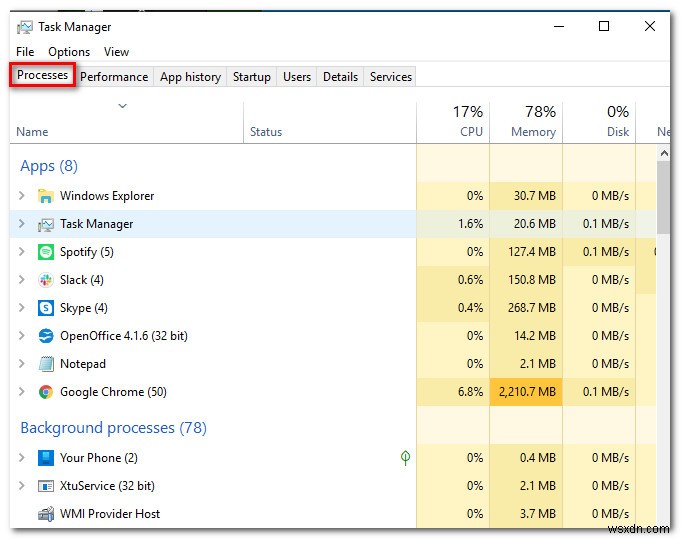Open the Options menu
The image size is (681, 539).
click(x=69, y=52)
